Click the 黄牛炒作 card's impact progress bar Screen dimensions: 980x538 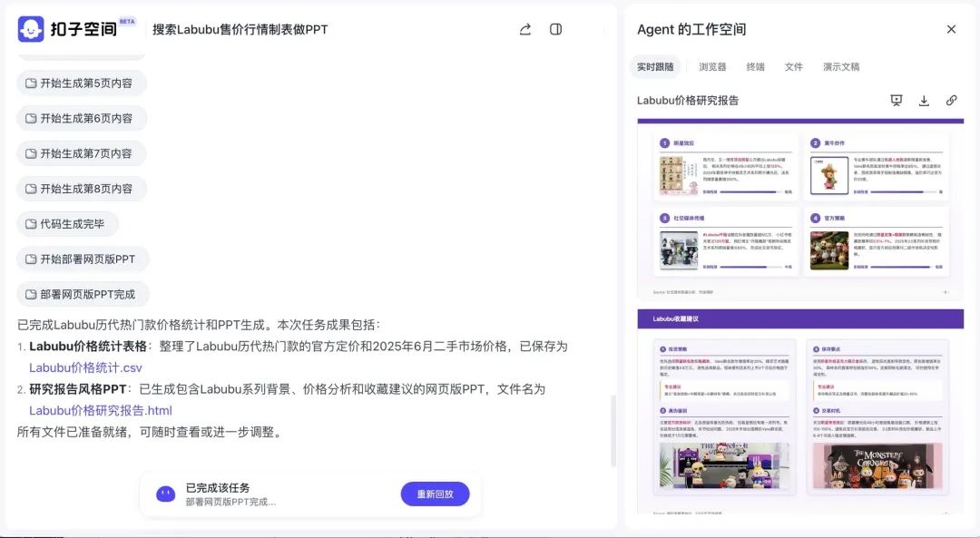point(903,191)
